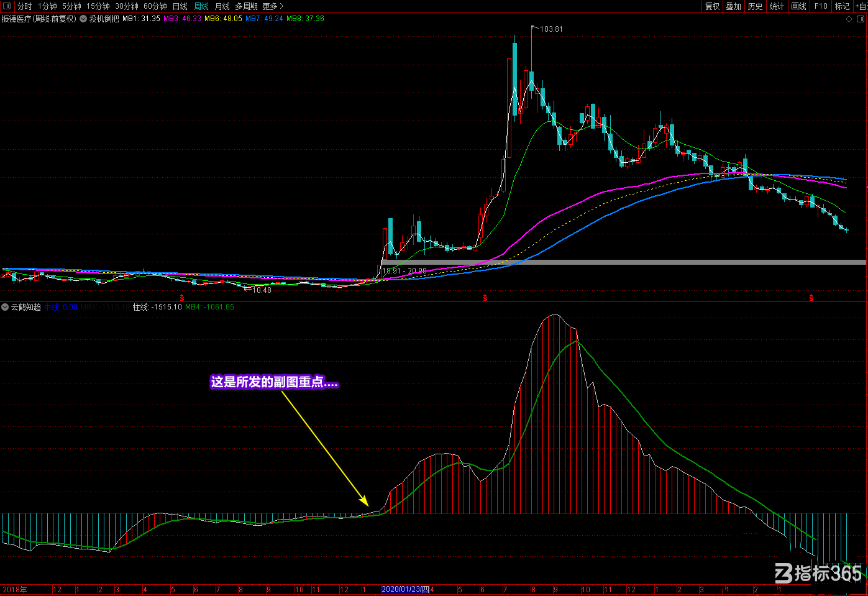
Task: Click the 2018年 label on time axis
Action: [15, 590]
